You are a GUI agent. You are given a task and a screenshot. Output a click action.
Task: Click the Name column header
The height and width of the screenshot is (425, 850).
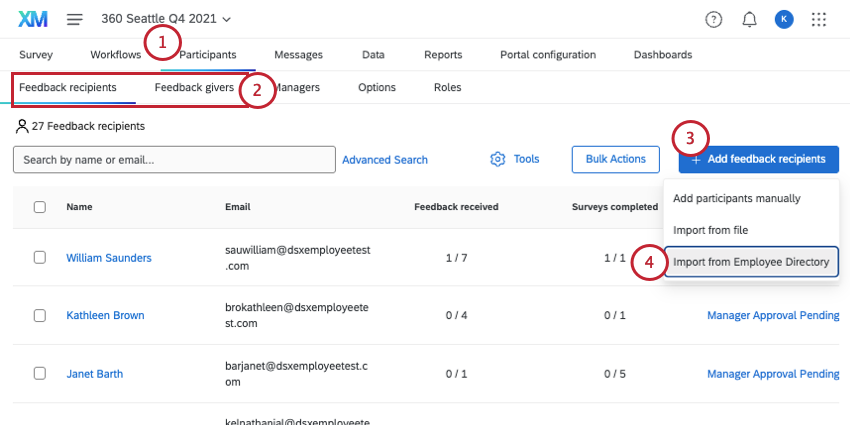(79, 207)
